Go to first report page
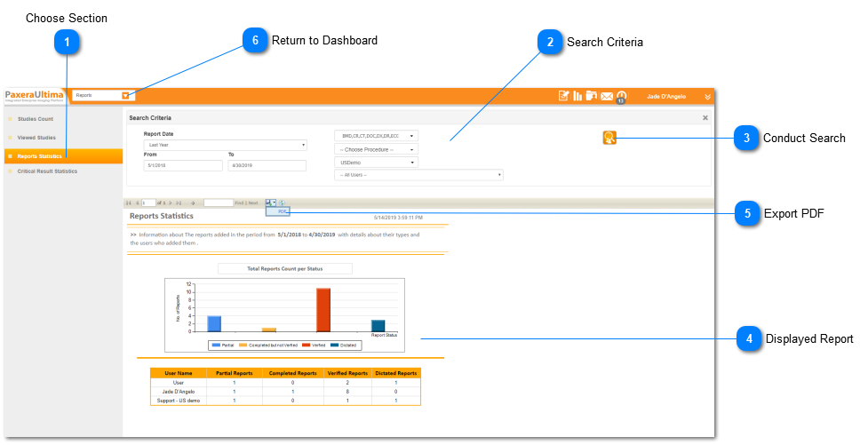 129,203
